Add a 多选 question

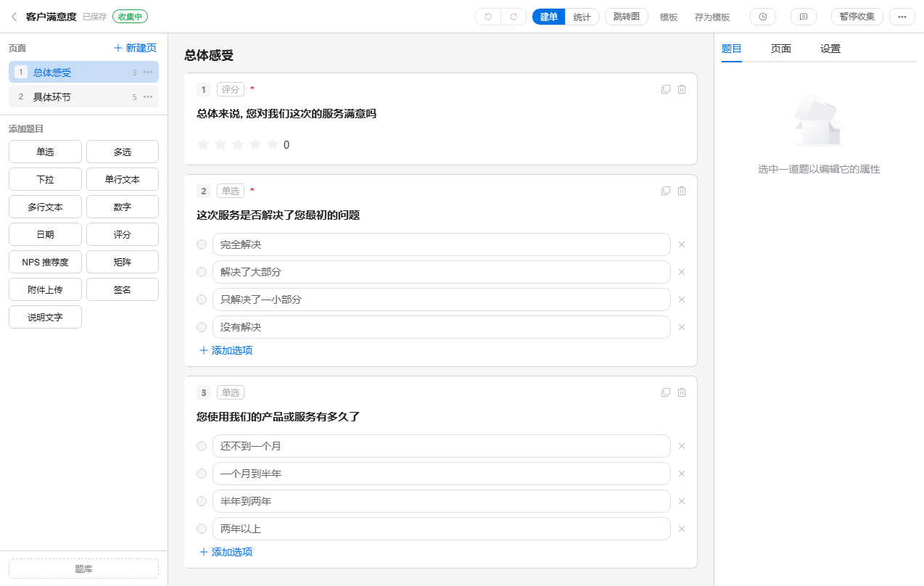(123, 152)
